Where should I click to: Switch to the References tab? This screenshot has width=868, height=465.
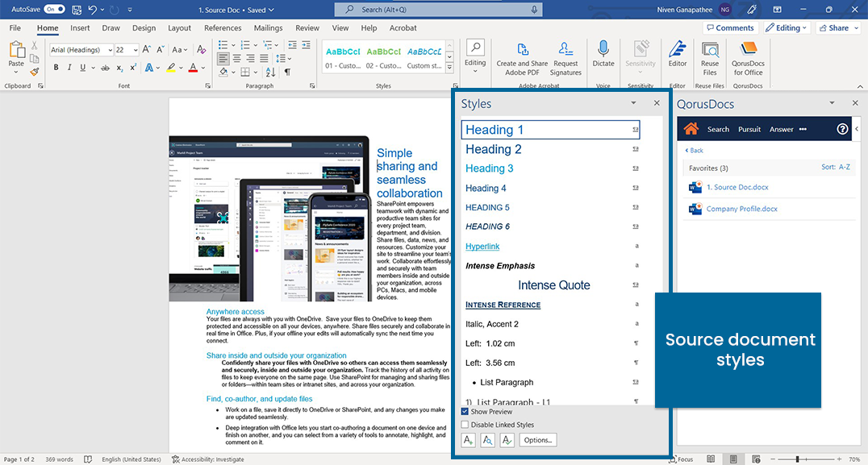click(223, 28)
